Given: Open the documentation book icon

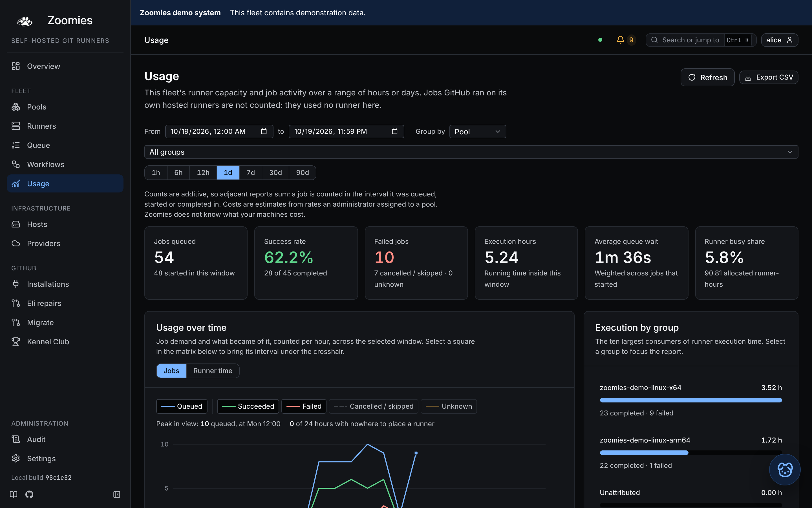Looking at the screenshot, I should tap(14, 494).
